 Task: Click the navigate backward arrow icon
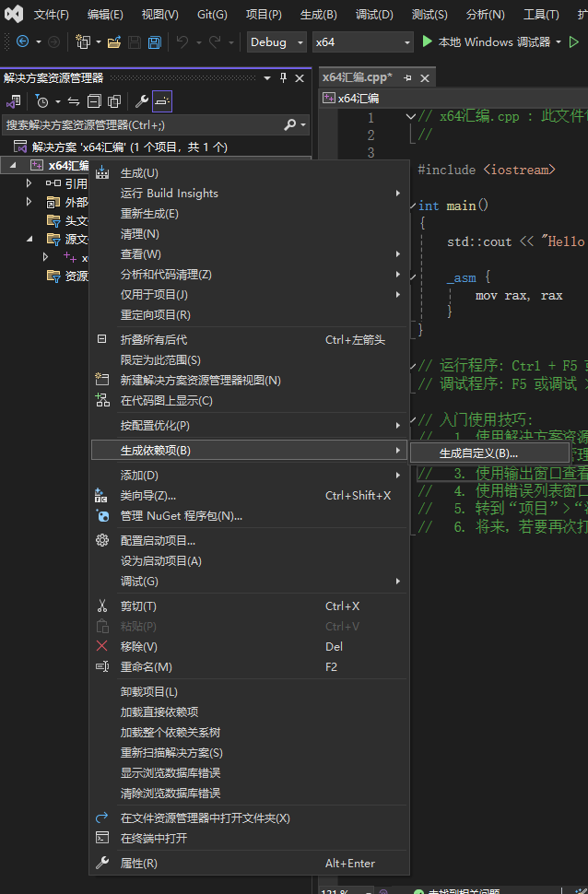(x=23, y=41)
